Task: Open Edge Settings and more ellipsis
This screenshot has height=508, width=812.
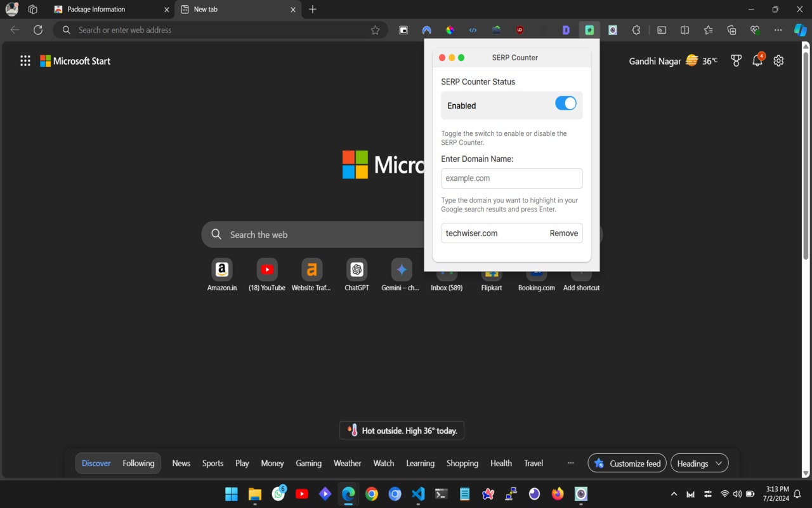Action: coord(778,30)
